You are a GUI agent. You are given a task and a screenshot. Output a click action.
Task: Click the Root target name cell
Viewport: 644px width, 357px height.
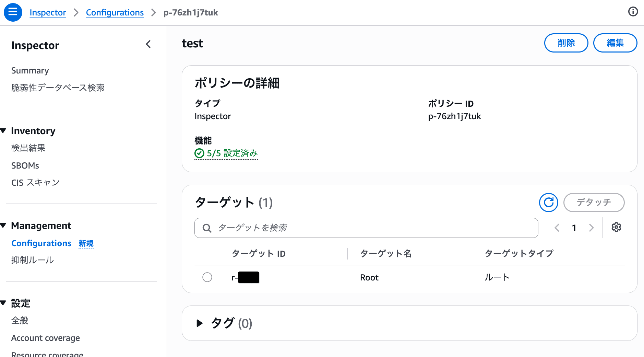click(369, 277)
